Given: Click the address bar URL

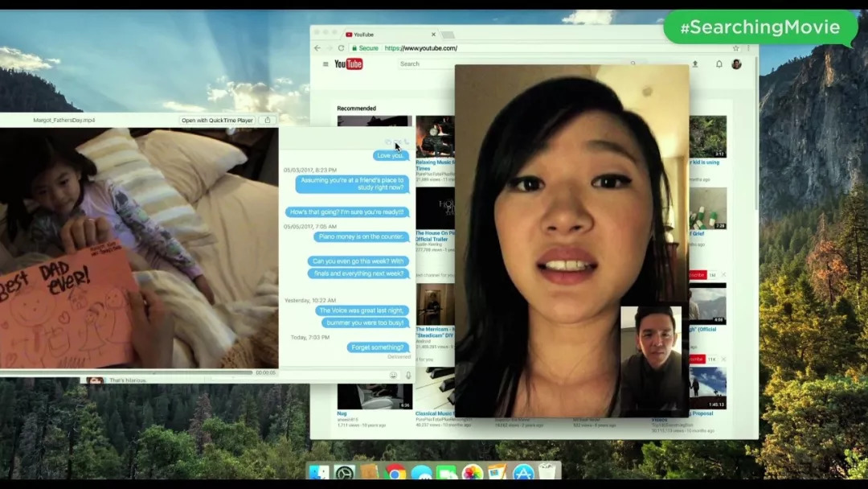Looking at the screenshot, I should tap(420, 48).
